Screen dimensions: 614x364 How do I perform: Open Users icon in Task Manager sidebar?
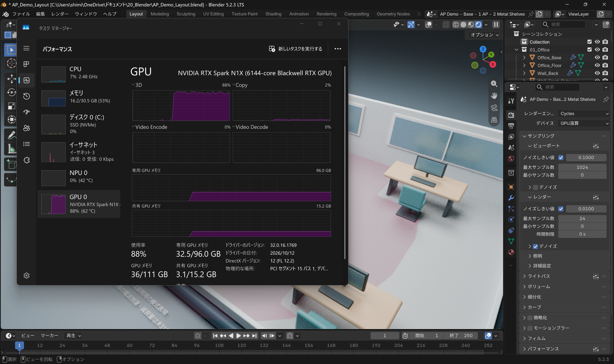coord(26,128)
